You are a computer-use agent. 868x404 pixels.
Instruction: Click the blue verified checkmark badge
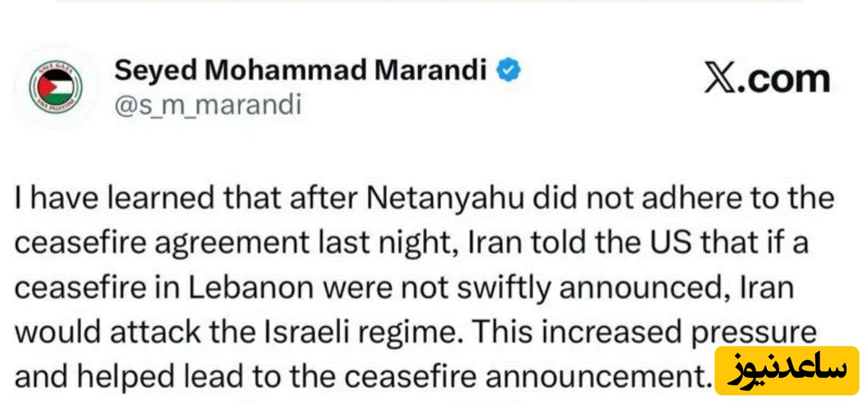click(x=510, y=71)
